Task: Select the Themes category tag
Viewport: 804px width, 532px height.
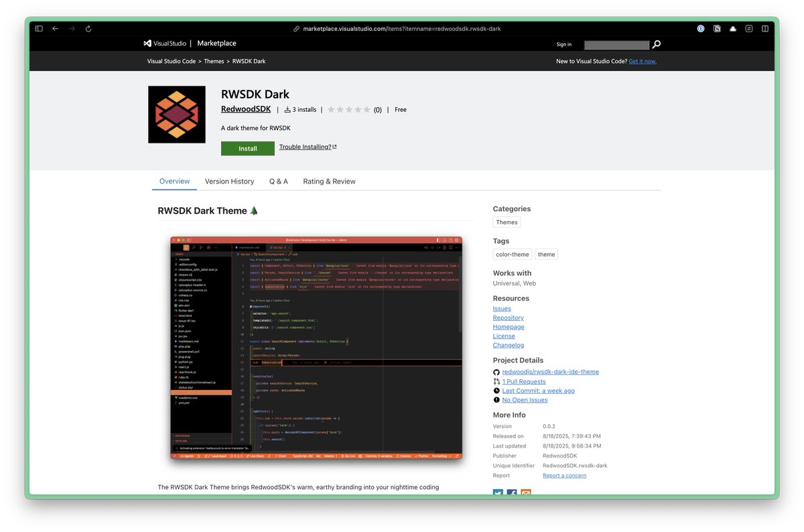Action: (507, 222)
